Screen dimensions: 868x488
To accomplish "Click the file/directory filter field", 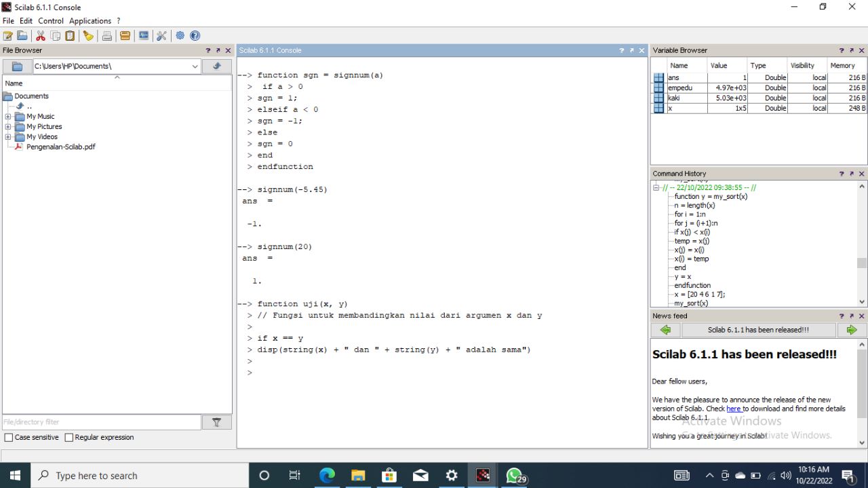I will tap(102, 422).
